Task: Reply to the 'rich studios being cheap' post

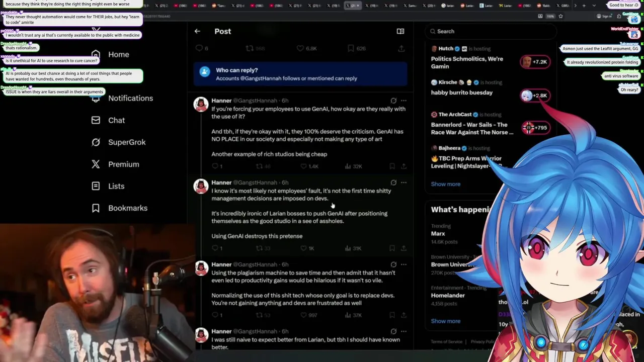Action: (x=217, y=166)
